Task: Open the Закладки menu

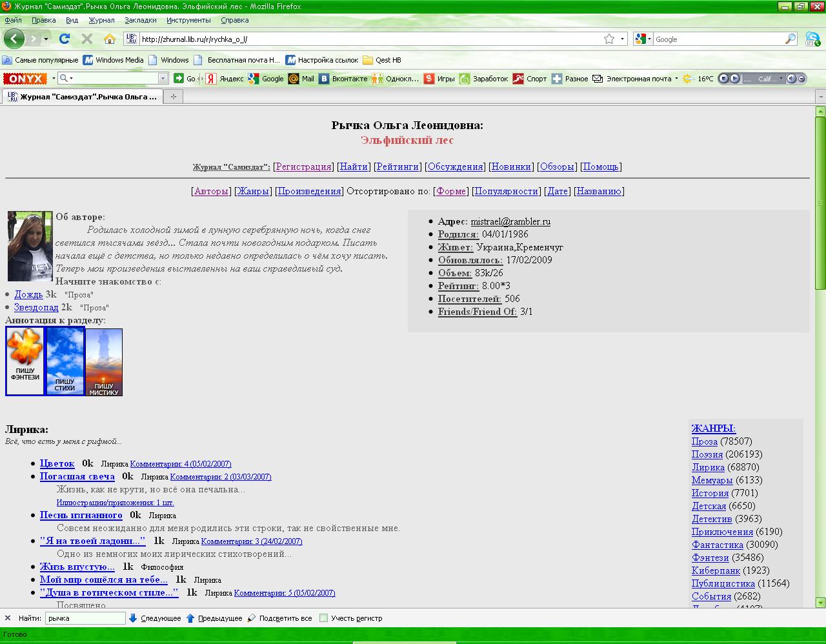Action: tap(140, 20)
